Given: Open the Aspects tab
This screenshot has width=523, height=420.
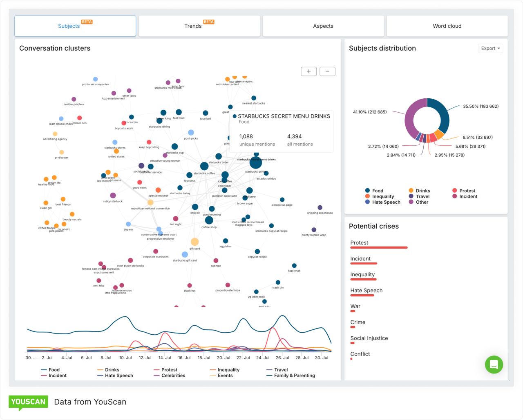Looking at the screenshot, I should pyautogui.click(x=323, y=26).
